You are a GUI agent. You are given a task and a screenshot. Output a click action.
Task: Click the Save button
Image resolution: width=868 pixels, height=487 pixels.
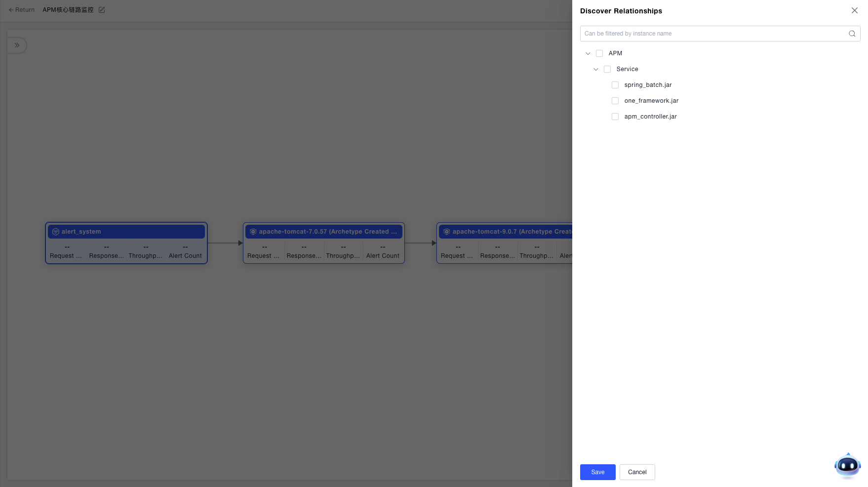click(597, 472)
